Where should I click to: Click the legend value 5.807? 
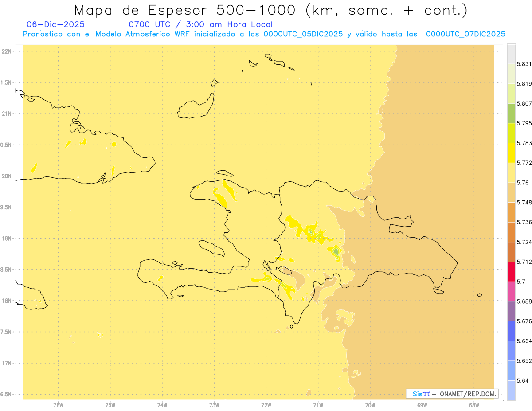[x=524, y=103]
